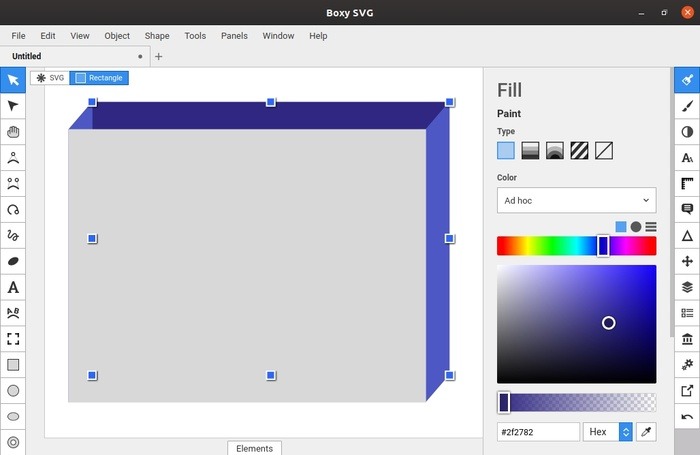Select the Ring shape tool
Screen dimensions: 700x455
13,442
